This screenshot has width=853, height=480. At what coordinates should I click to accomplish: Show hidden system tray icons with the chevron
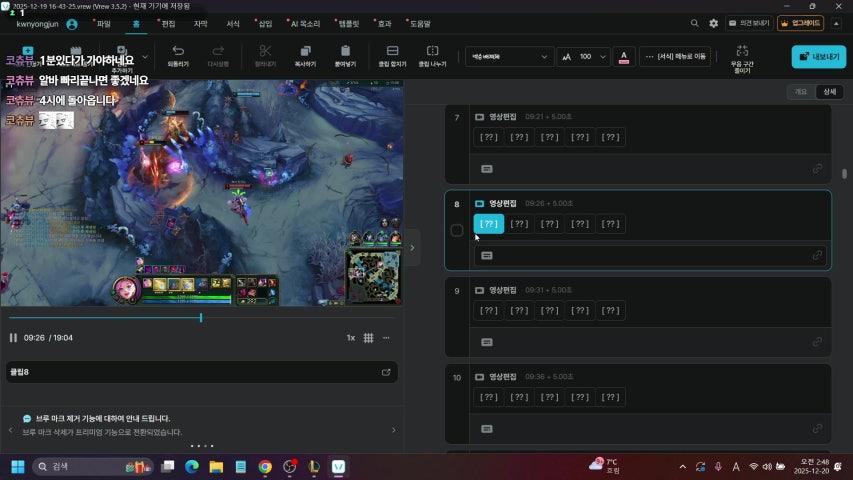pyautogui.click(x=682, y=467)
